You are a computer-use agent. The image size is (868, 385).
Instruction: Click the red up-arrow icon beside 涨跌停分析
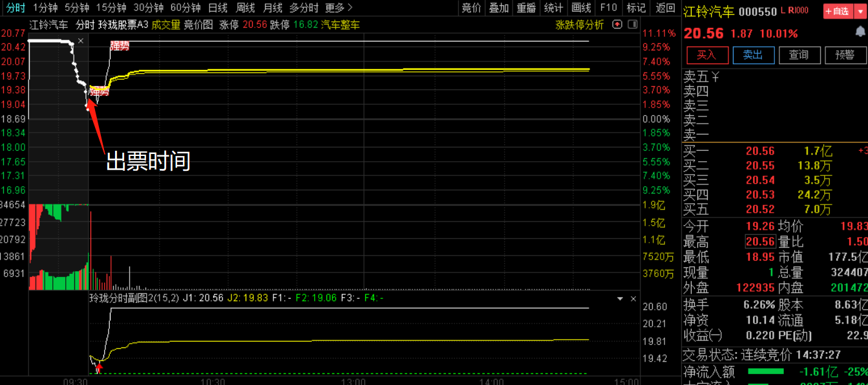pos(617,25)
